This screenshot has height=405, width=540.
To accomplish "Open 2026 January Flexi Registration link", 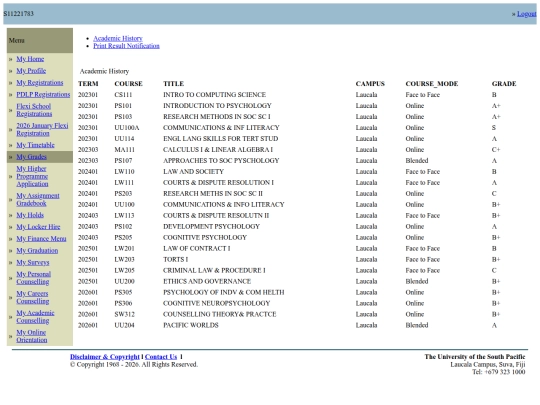I will tap(42, 129).
